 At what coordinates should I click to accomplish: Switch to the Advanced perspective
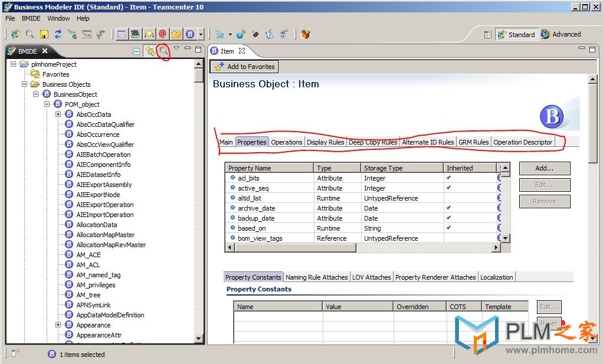pyautogui.click(x=561, y=34)
